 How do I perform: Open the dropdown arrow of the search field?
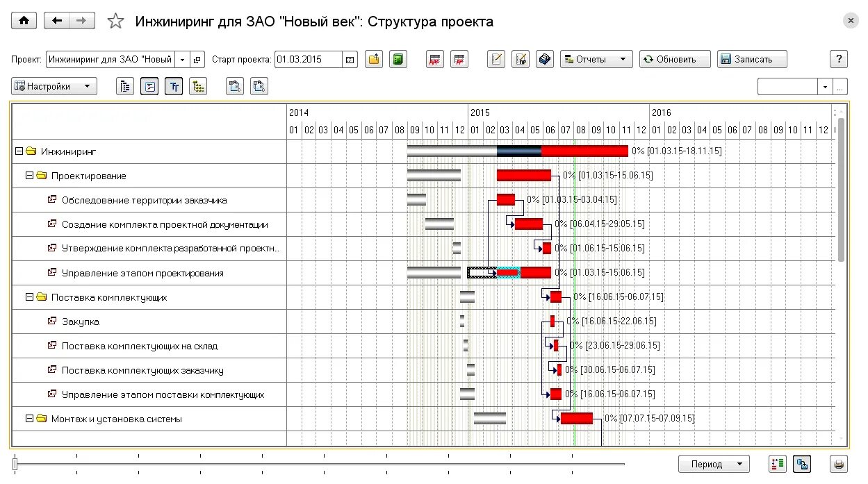pyautogui.click(x=825, y=87)
